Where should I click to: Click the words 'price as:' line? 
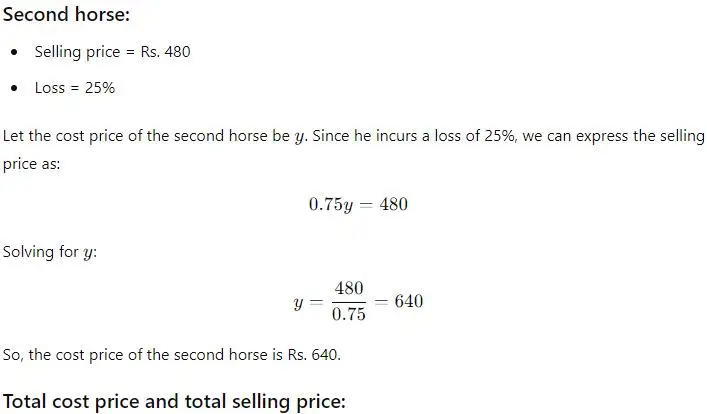click(31, 164)
